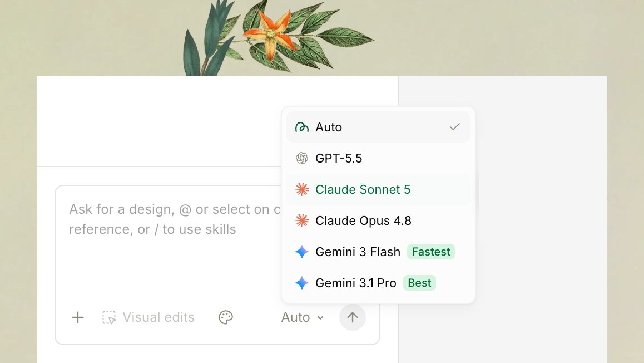The width and height of the screenshot is (644, 363).
Task: Click the checkmark next to Auto
Action: pos(455,127)
